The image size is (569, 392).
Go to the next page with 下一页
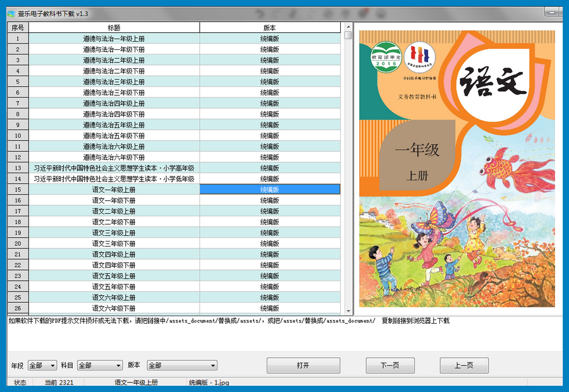390,365
